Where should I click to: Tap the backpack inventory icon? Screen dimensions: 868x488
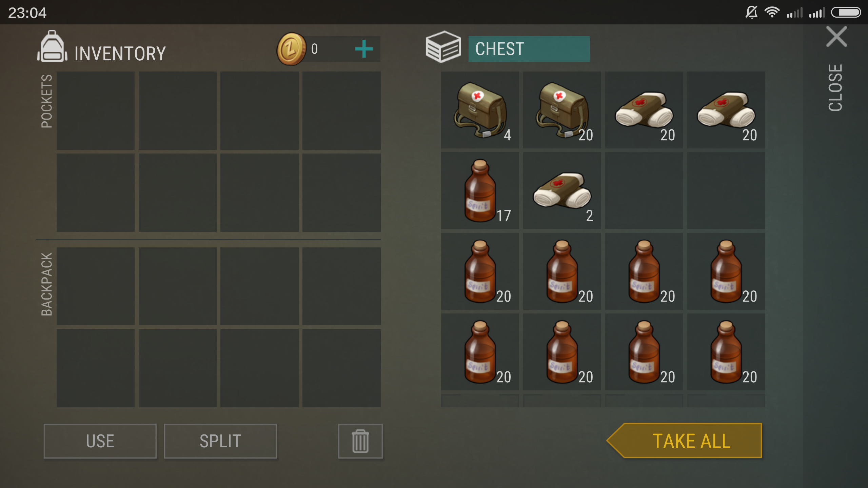tap(52, 46)
